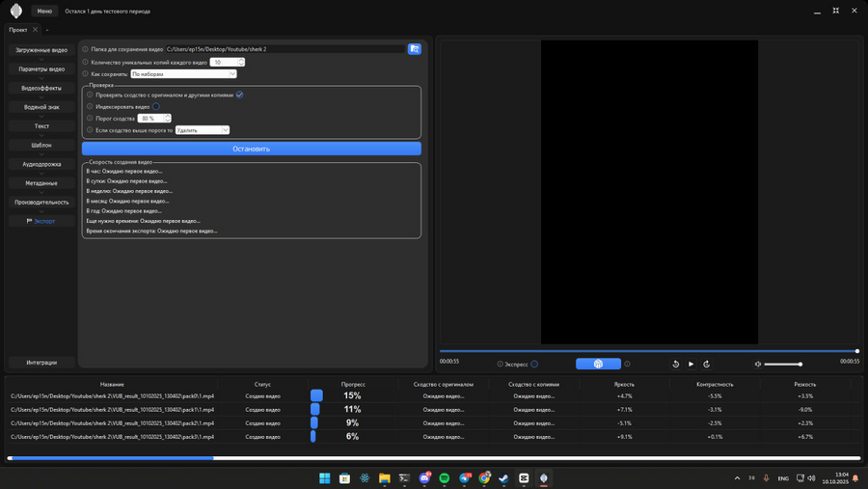
Task: Click the blue cube render button
Action: tap(598, 364)
